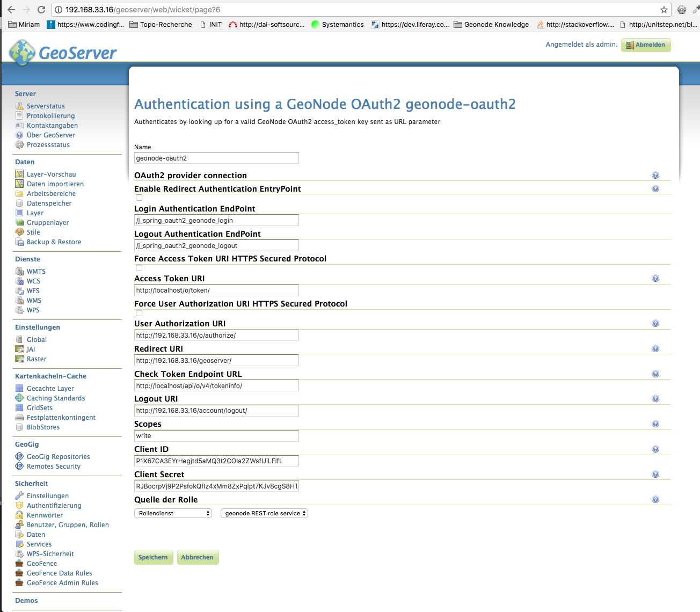Image resolution: width=700 pixels, height=612 pixels.
Task: Click the Protokollierung page icon
Action: [x=19, y=116]
